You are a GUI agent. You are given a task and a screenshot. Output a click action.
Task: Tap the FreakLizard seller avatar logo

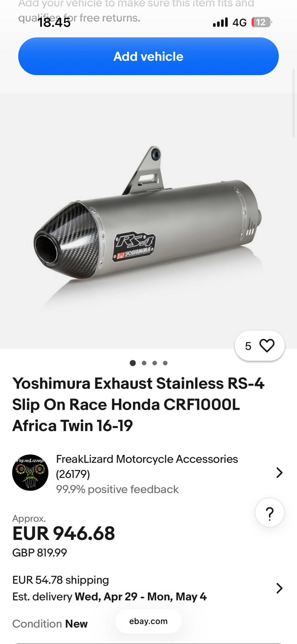(30, 473)
